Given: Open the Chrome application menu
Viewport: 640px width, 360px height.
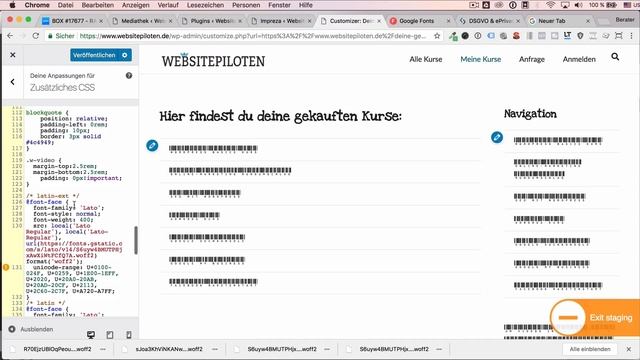Looking at the screenshot, I should coord(37,5).
